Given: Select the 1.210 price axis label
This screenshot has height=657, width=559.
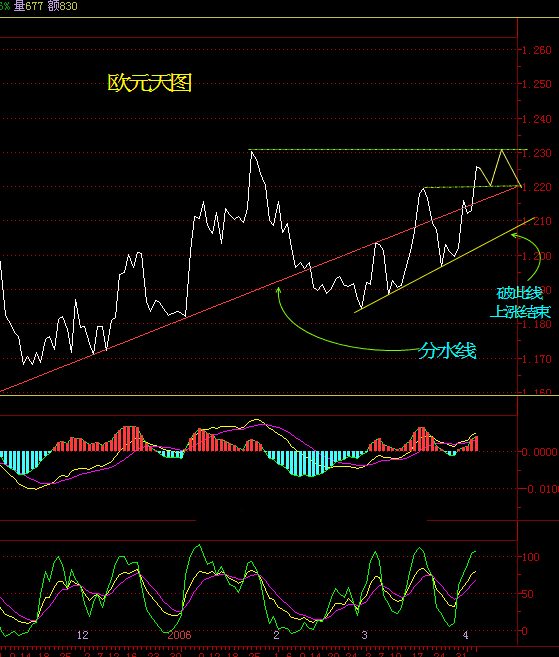Looking at the screenshot, I should pyautogui.click(x=537, y=221).
